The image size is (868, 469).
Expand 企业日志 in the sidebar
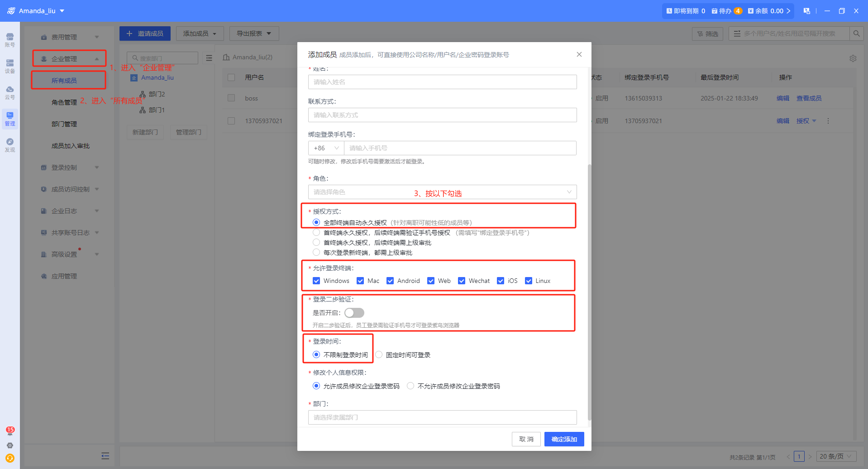pyautogui.click(x=70, y=211)
